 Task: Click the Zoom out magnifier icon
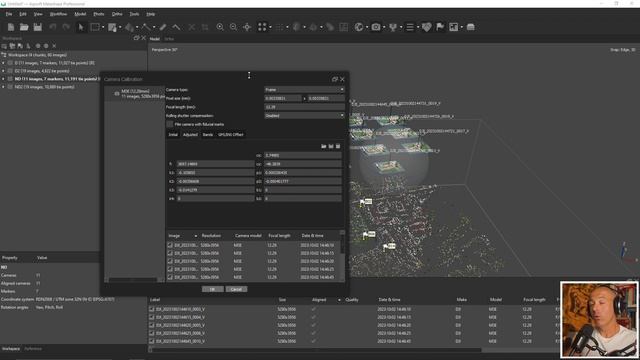pyautogui.click(x=233, y=27)
